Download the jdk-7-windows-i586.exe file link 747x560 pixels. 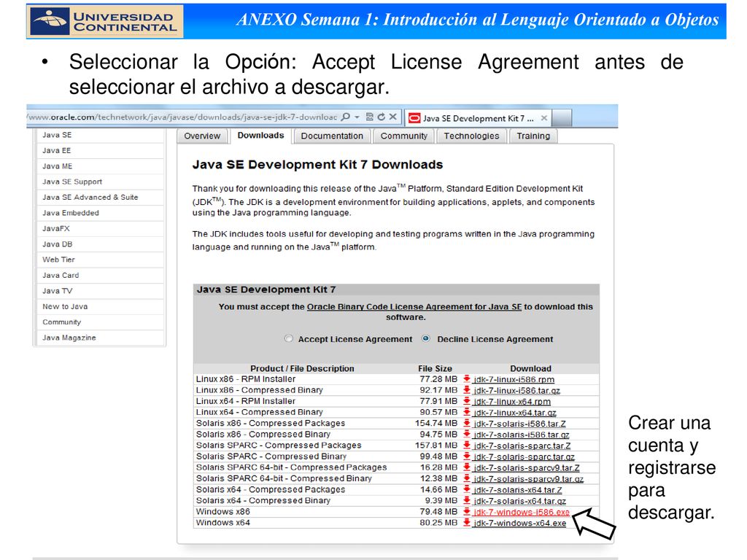coord(521,513)
